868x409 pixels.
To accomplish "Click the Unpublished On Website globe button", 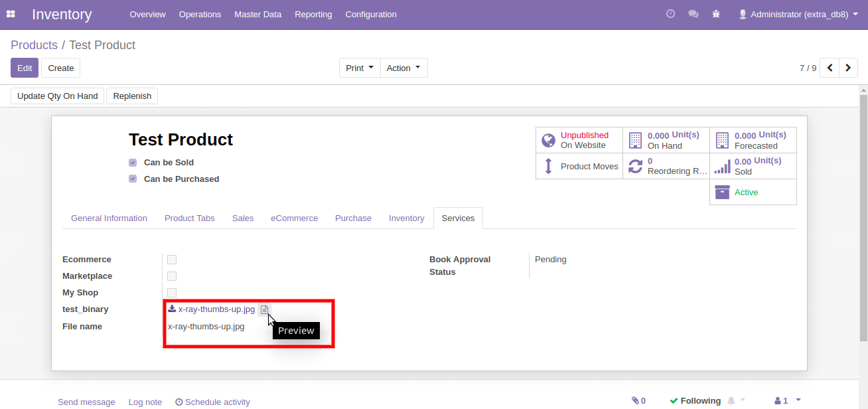I will pos(579,140).
